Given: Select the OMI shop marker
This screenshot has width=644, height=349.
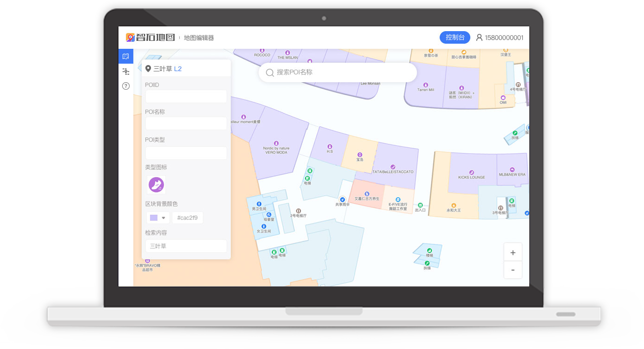Looking at the screenshot, I should 503,98.
